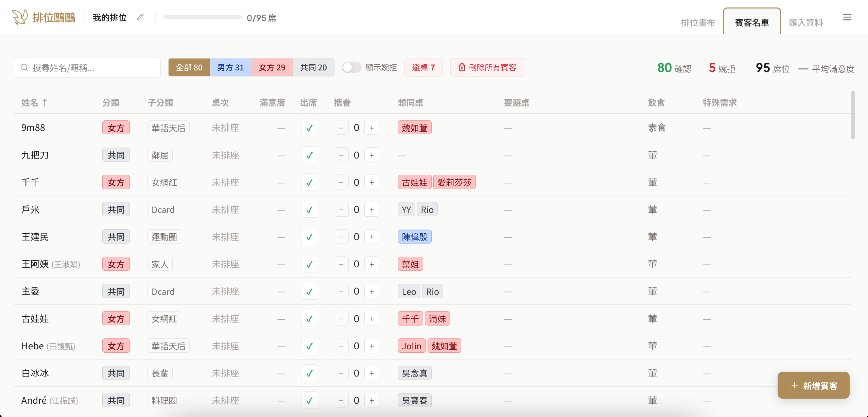Viewport: 868px width, 417px height.
Task: Toggle the 顯示婉拒 switch
Action: (x=351, y=67)
